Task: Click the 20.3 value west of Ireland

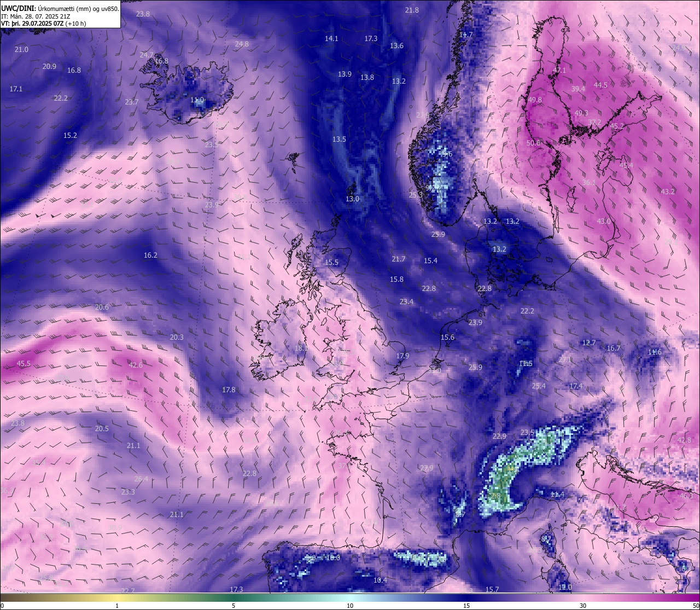Action: pyautogui.click(x=177, y=337)
